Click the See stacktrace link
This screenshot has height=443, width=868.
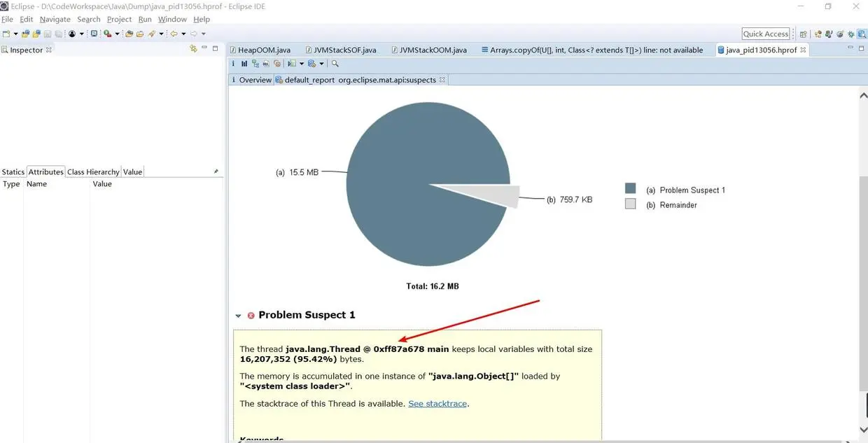coord(437,404)
